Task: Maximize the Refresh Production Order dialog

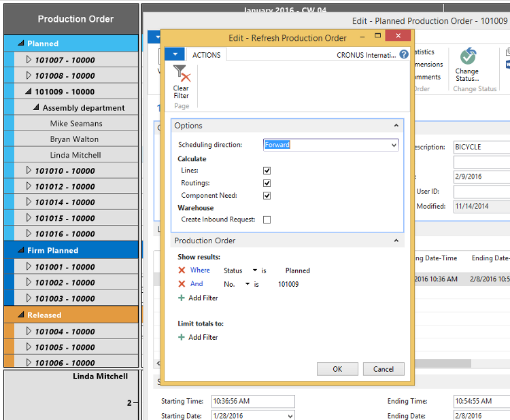Action: (x=377, y=35)
